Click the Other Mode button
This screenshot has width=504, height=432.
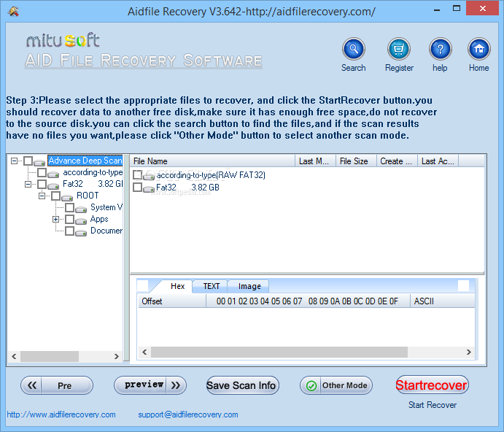pos(336,385)
